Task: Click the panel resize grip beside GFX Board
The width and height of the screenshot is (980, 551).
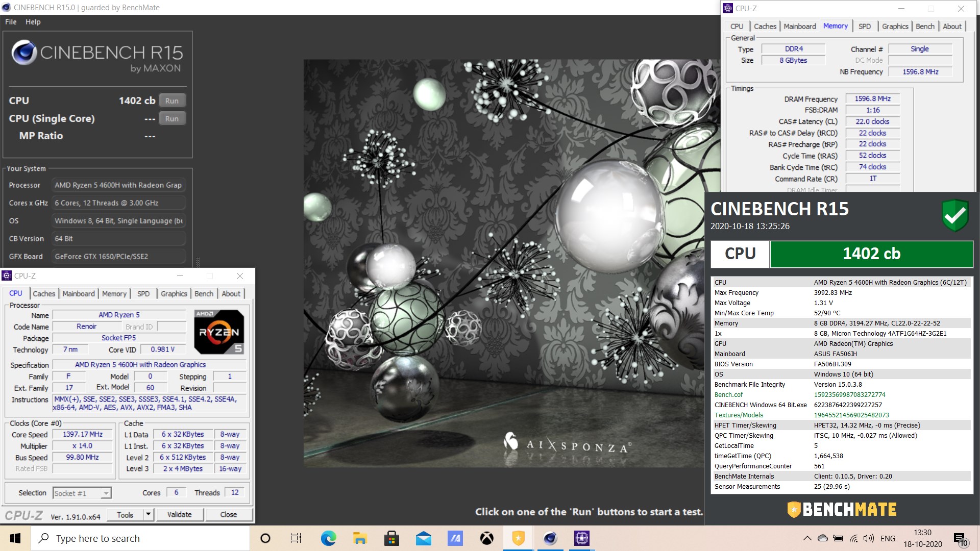Action: (198, 261)
